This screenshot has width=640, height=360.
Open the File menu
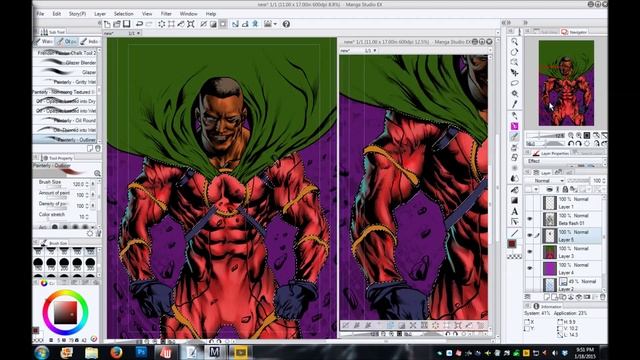(x=40, y=13)
